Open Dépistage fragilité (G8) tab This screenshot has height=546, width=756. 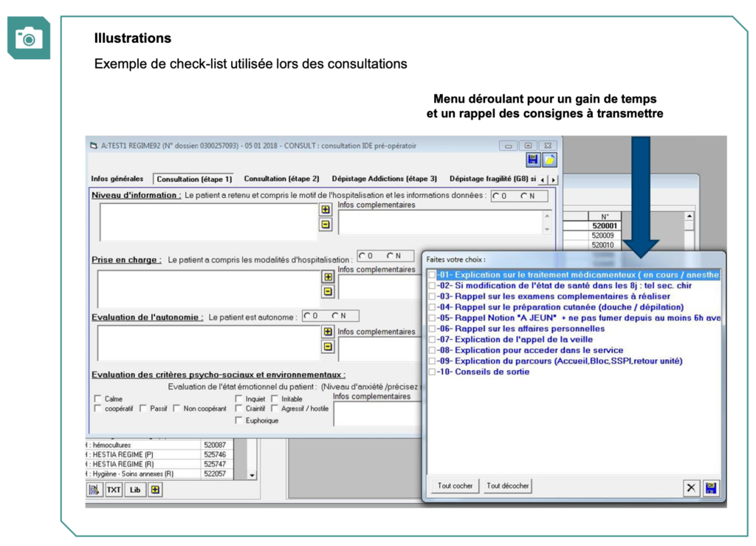[492, 179]
